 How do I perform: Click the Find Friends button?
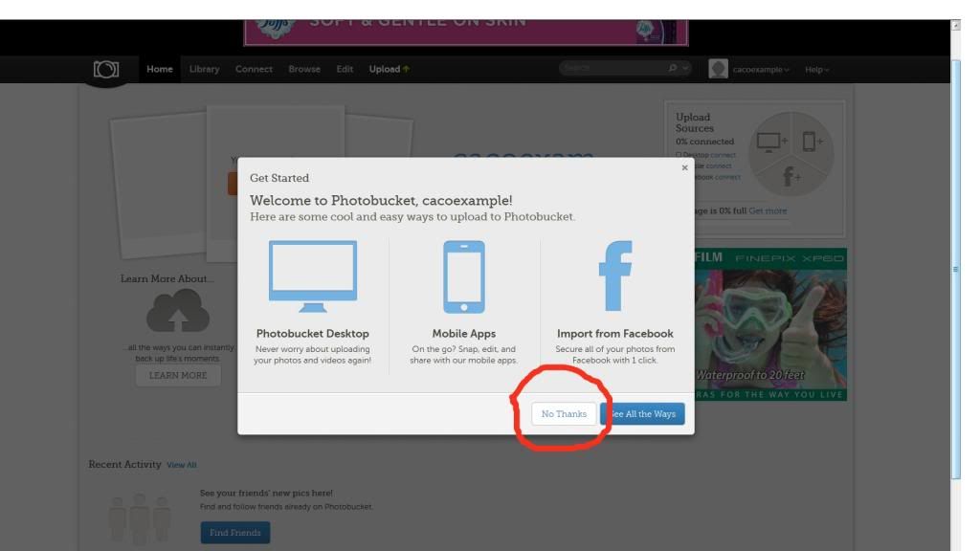click(235, 532)
